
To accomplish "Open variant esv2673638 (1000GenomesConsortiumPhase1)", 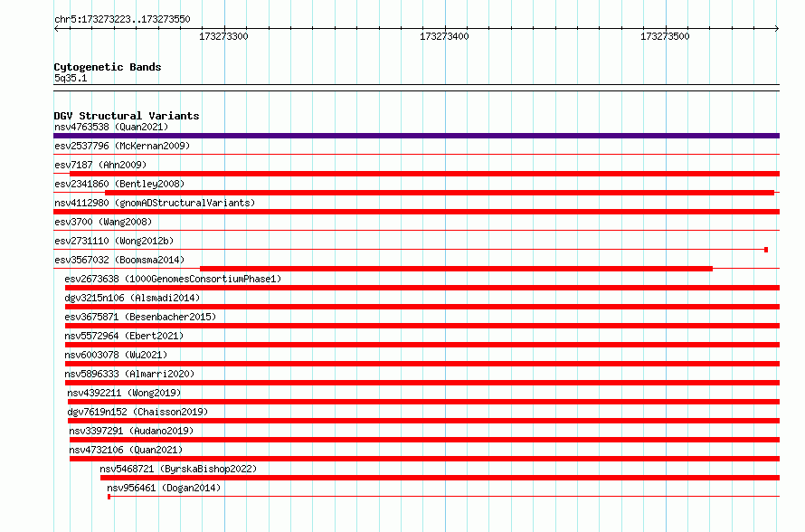I will [x=173, y=279].
